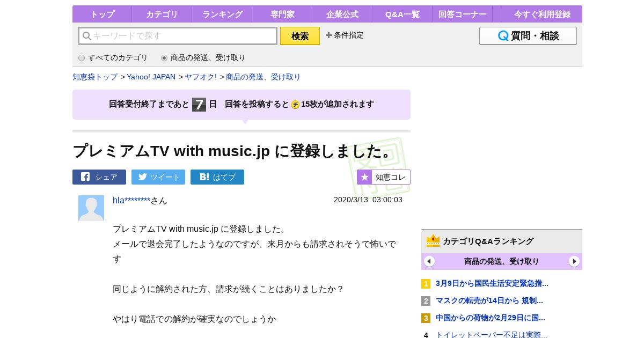This screenshot has width=644, height=338.
Task: Open rank 1 article about 3月9日
Action: click(x=492, y=283)
